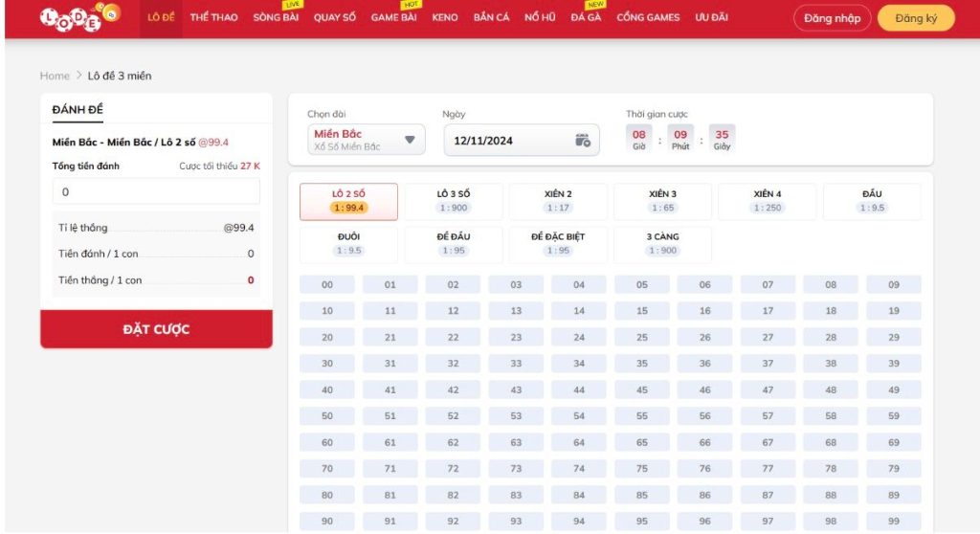
Task: Toggle number 37 in the grid
Action: (768, 364)
